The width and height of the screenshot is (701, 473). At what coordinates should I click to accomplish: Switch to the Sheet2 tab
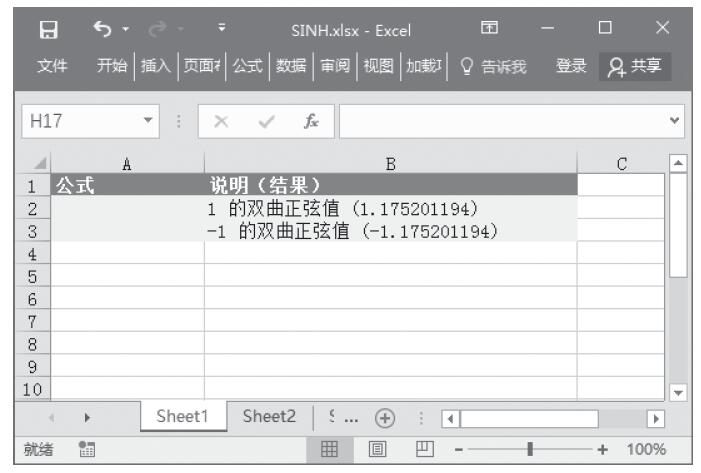pyautogui.click(x=270, y=418)
